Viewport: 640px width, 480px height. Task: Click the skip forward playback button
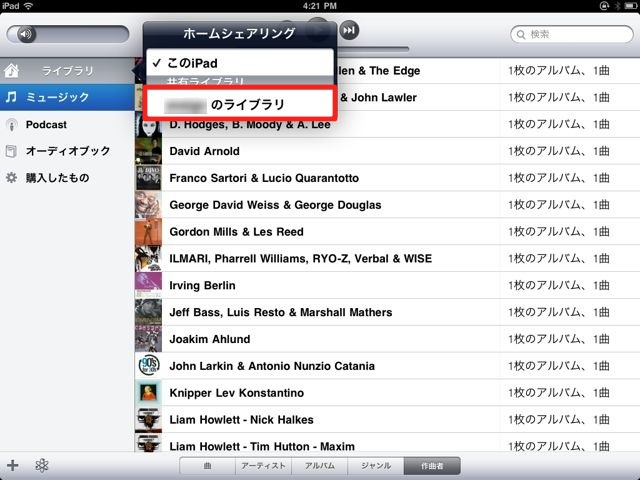[349, 30]
